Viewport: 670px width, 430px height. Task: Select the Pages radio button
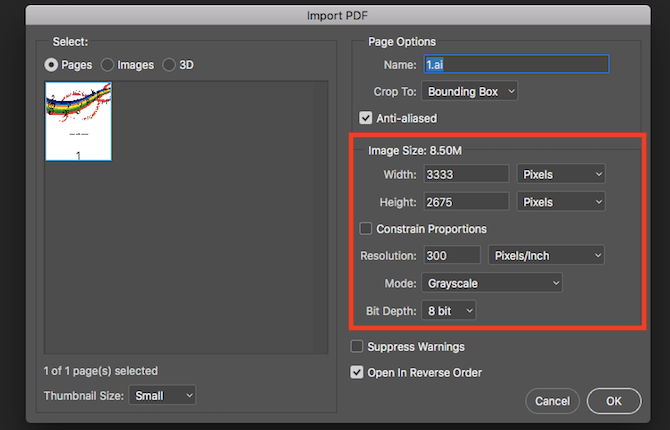point(51,65)
